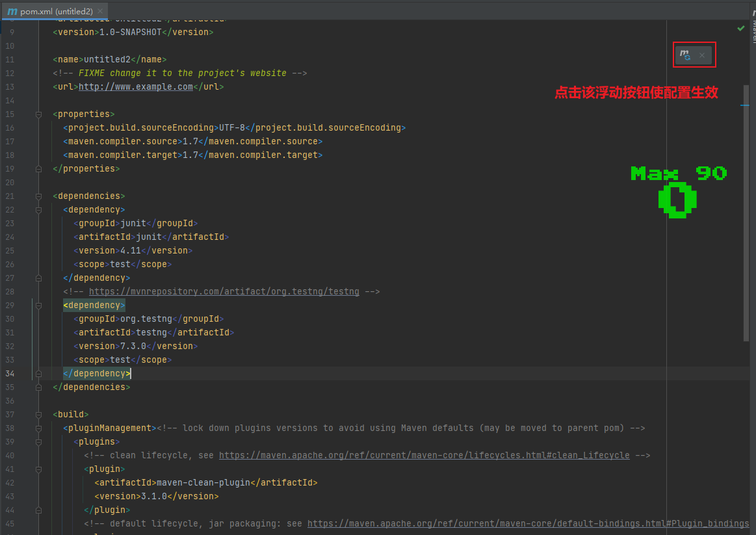Click the blue change marker in error stripe

(745, 105)
